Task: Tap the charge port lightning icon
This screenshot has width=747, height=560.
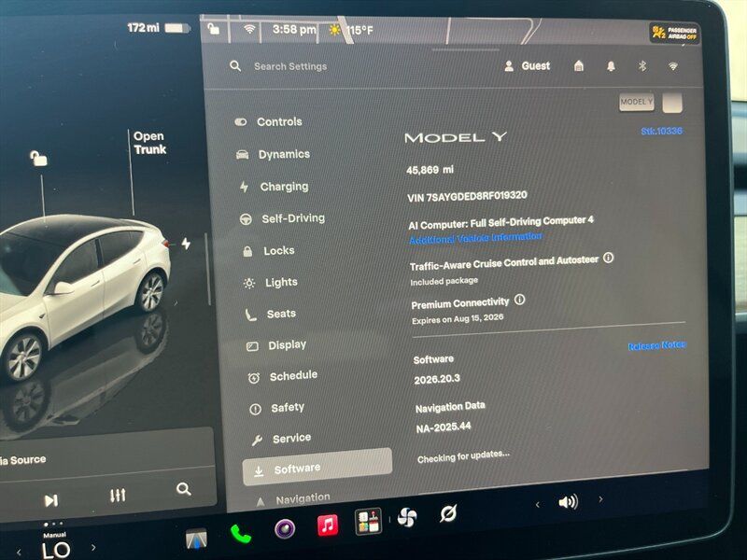Action: 186,244
